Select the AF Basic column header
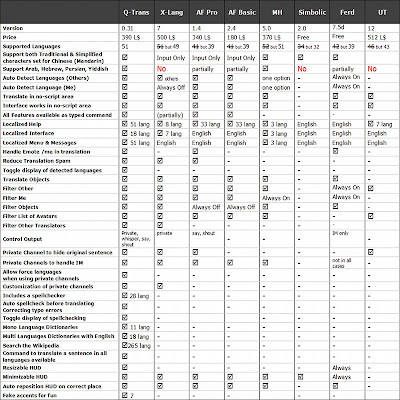Screen dimensions: 400x400 pyautogui.click(x=242, y=13)
